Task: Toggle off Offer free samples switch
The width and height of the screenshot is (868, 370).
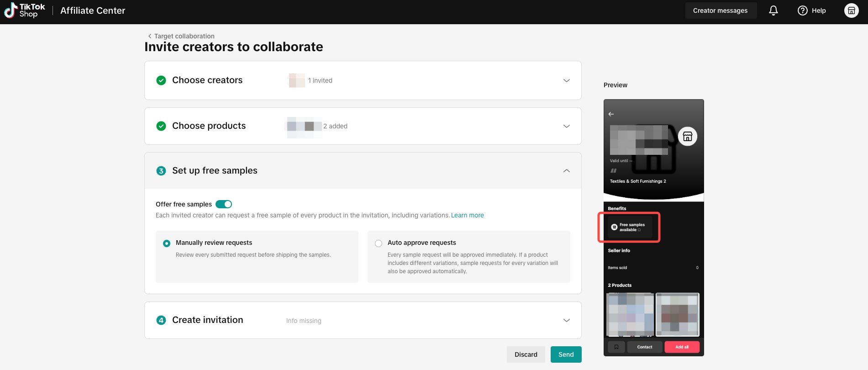Action: click(224, 204)
